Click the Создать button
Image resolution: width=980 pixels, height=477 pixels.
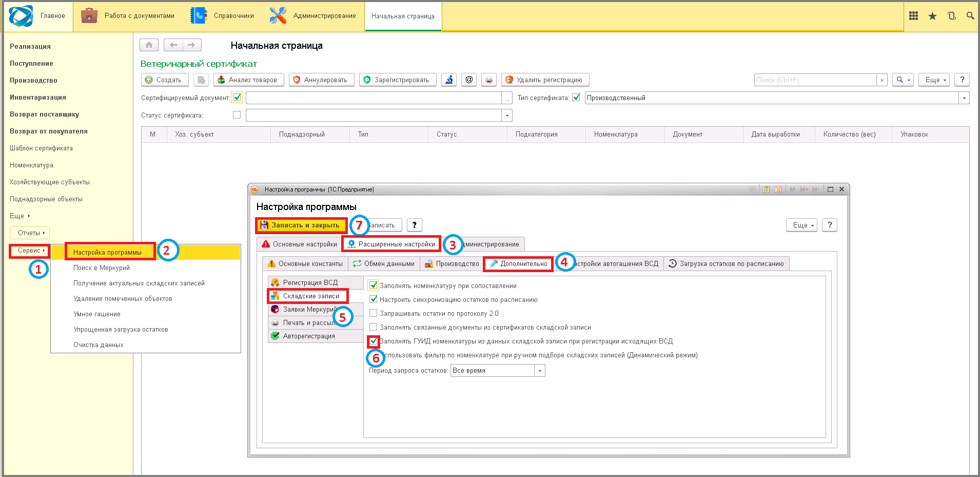click(164, 80)
